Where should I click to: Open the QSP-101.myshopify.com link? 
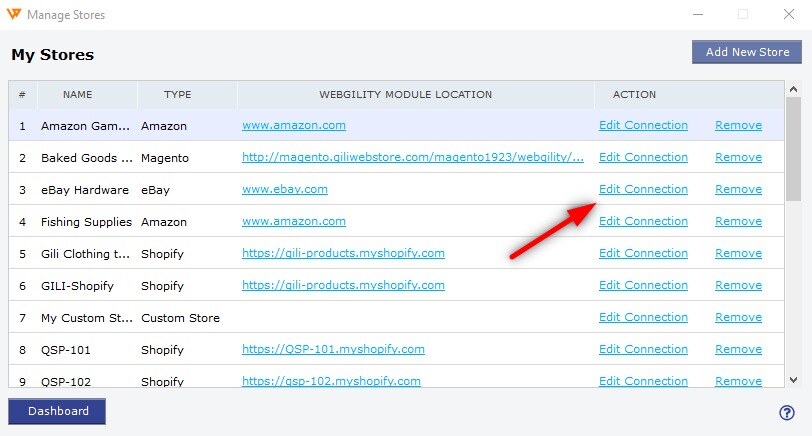(333, 350)
